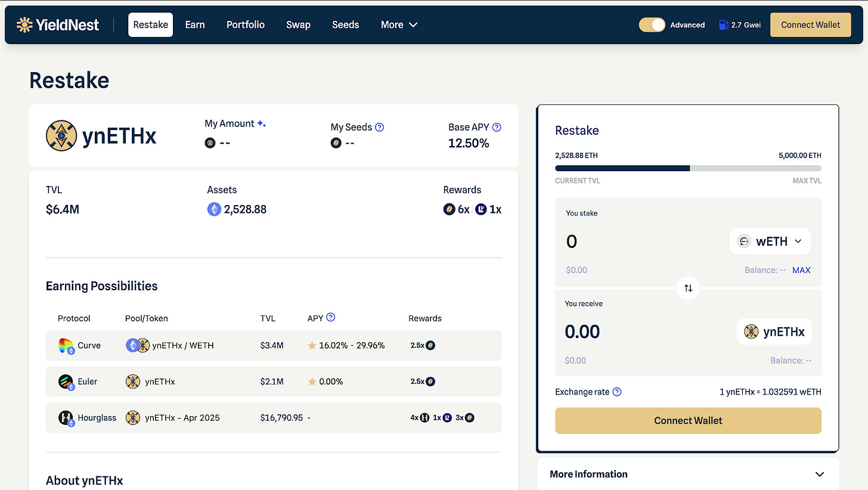The image size is (868, 490).
Task: Click the Ethereum icon under Assets
Action: click(x=214, y=209)
